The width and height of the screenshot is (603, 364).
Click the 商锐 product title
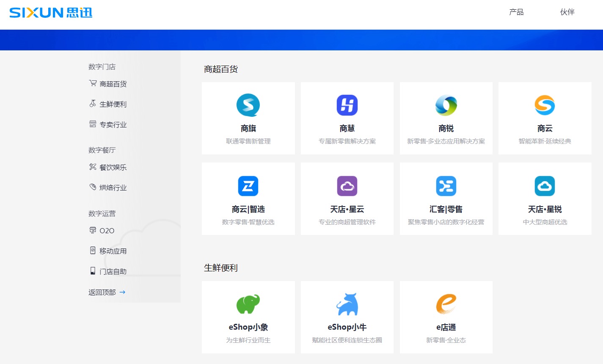[446, 128]
